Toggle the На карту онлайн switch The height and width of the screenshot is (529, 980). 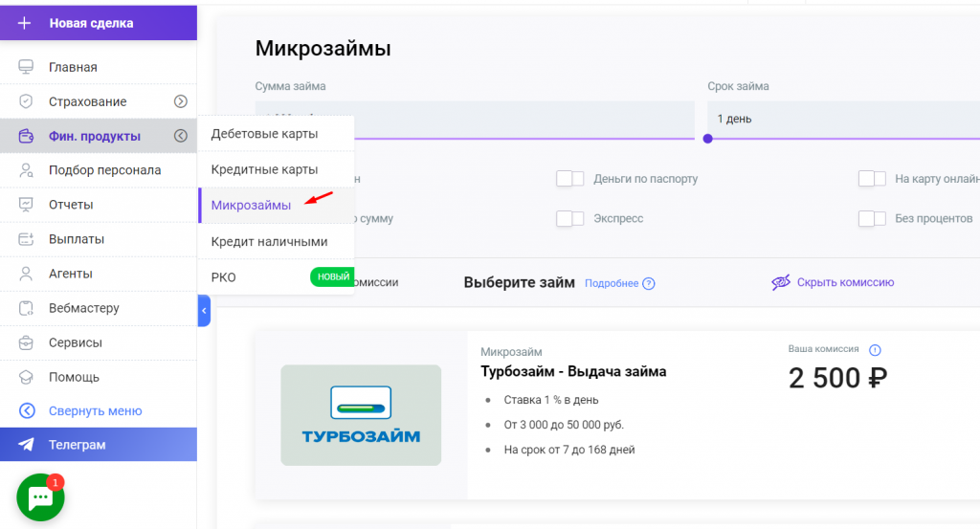click(872, 179)
